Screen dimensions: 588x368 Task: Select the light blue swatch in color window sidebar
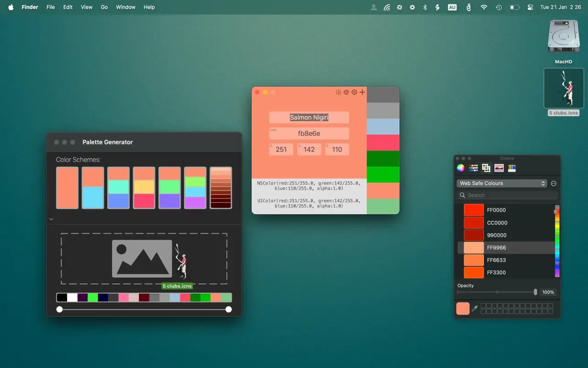click(383, 127)
